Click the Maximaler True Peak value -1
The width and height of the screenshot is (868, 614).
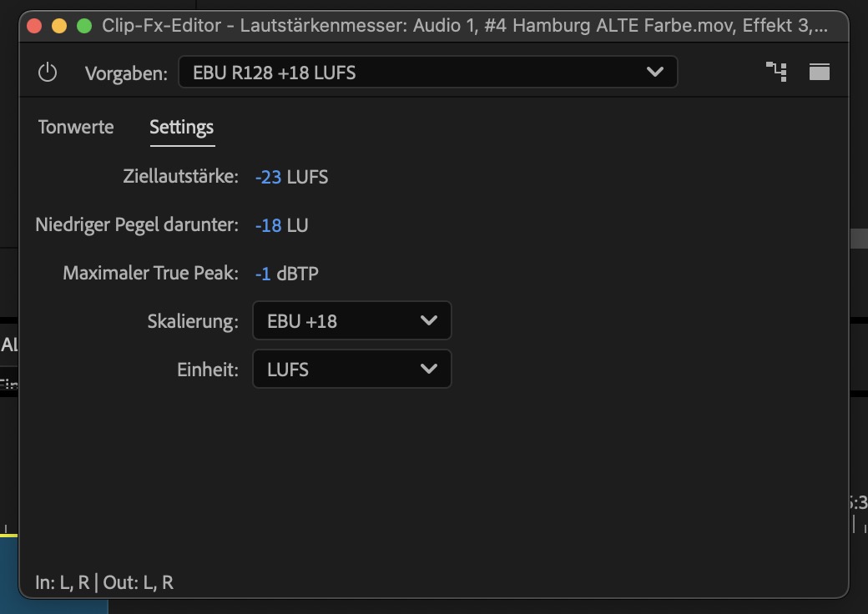pos(263,274)
